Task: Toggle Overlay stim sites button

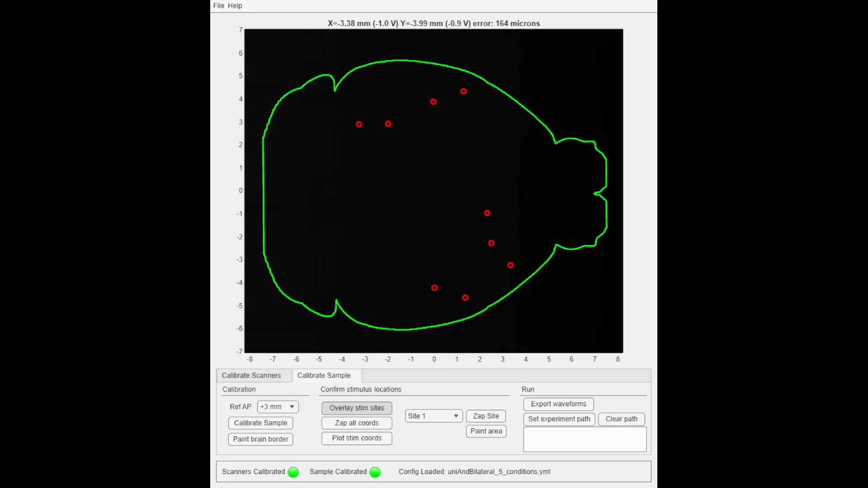Action: click(x=357, y=408)
